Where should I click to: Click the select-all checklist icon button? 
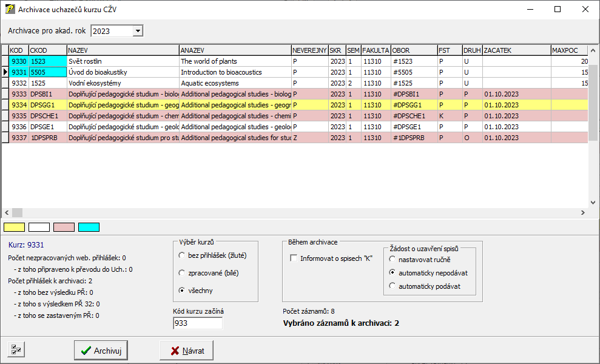coord(16,349)
